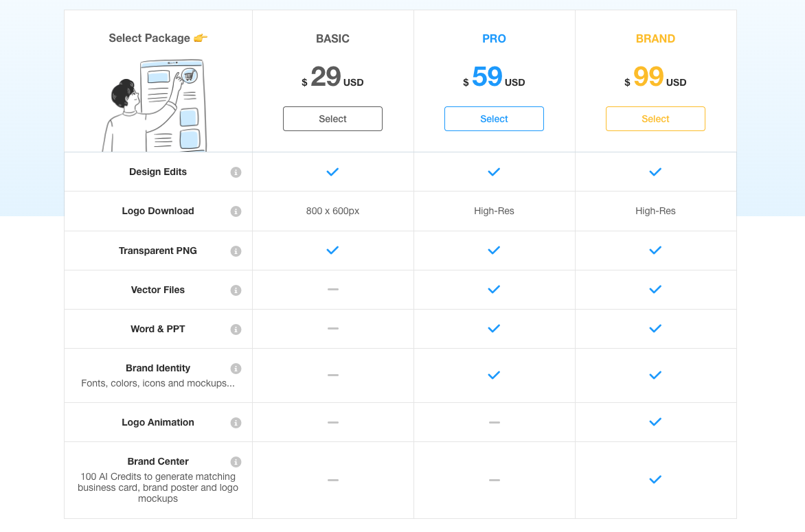Open the Brand Identity info icon

point(236,369)
